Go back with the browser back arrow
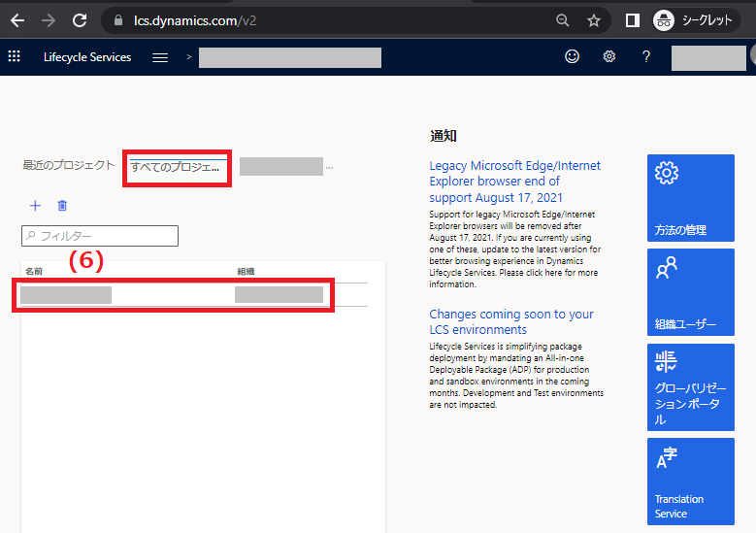The image size is (756, 533). pyautogui.click(x=17, y=20)
